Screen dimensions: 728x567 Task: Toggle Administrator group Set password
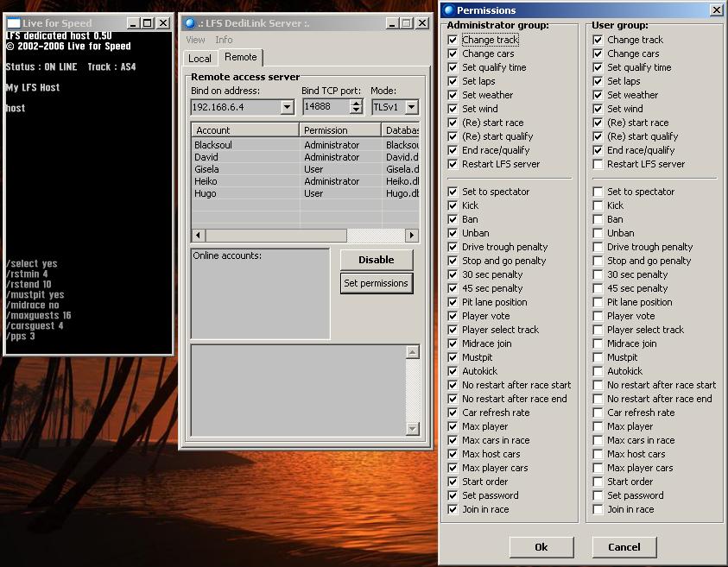pos(453,495)
